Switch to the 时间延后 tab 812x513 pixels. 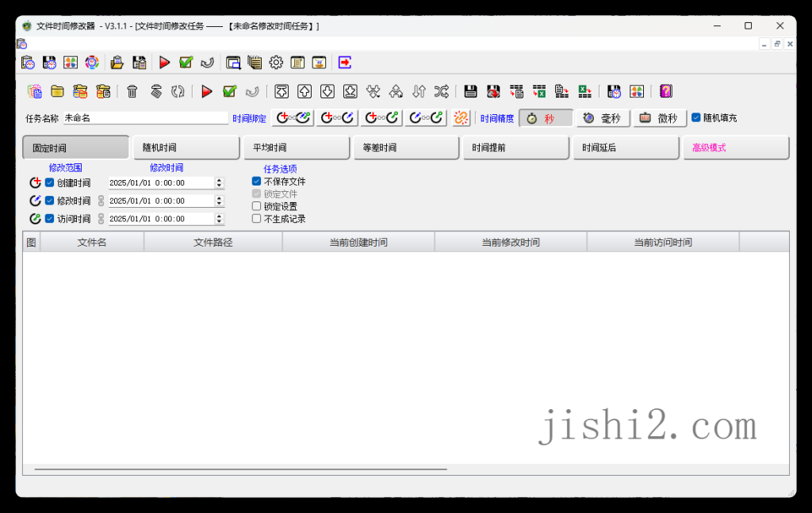(x=626, y=147)
